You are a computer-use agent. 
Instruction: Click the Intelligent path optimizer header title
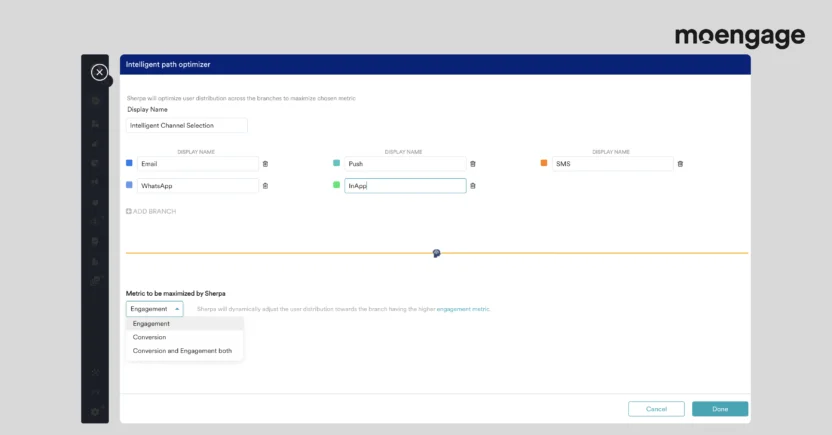[168, 64]
